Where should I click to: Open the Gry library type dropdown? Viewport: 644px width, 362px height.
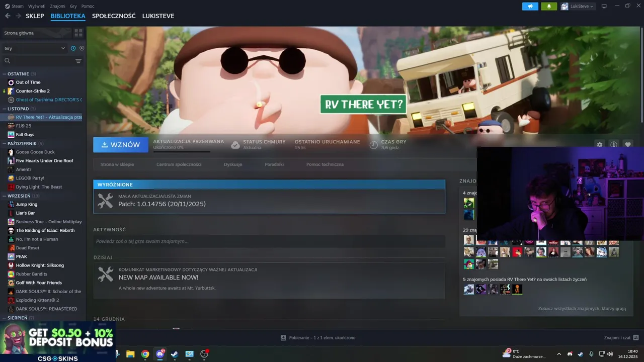pyautogui.click(x=35, y=48)
